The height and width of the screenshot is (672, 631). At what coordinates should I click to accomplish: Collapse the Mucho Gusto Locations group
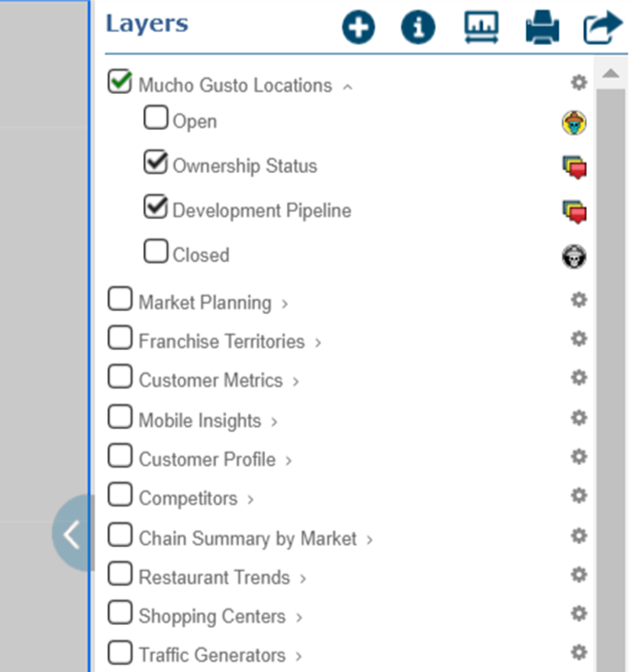[348, 87]
